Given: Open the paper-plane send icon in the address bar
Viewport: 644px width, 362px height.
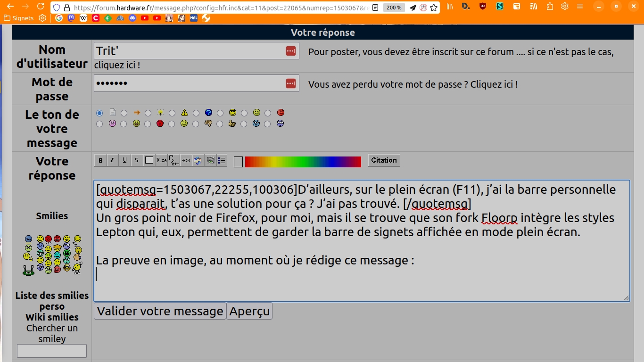Looking at the screenshot, I should click(x=413, y=8).
